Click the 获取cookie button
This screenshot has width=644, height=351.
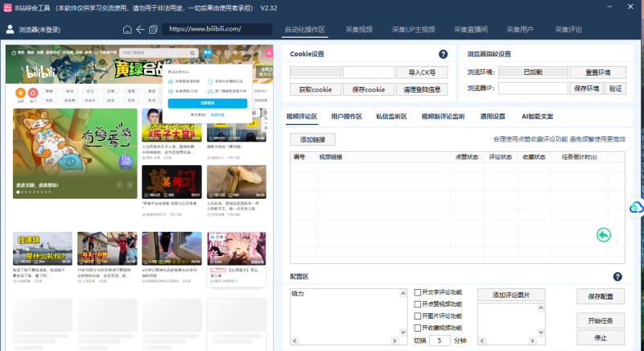pos(316,89)
